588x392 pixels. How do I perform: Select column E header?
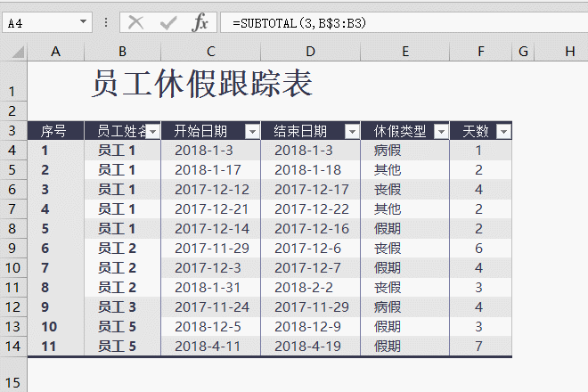405,52
